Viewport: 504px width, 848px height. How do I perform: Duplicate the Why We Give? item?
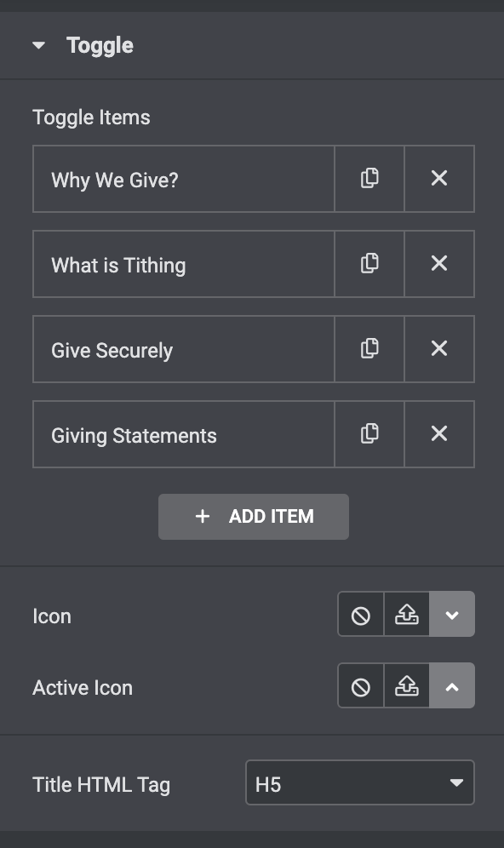(369, 179)
